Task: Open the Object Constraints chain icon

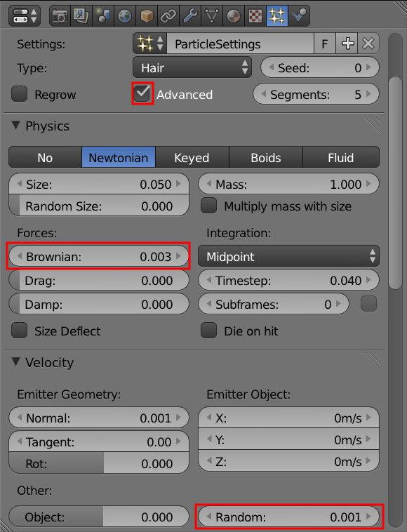Action: (x=168, y=16)
